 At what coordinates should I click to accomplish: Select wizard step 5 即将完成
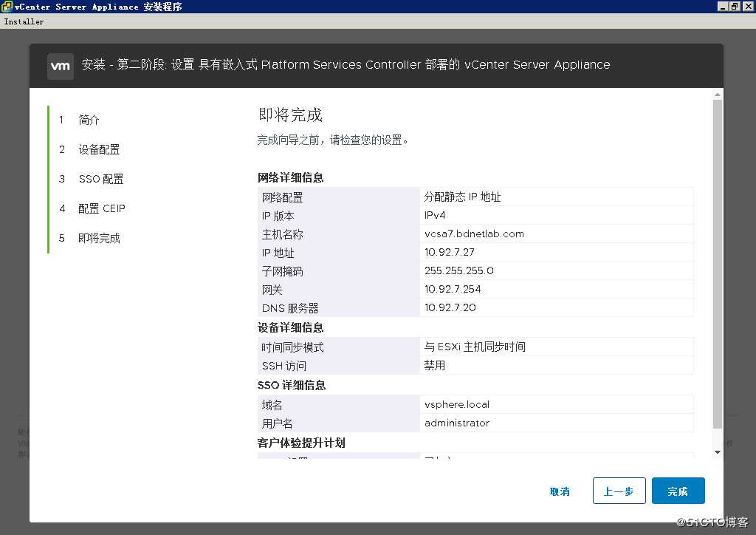coord(99,238)
